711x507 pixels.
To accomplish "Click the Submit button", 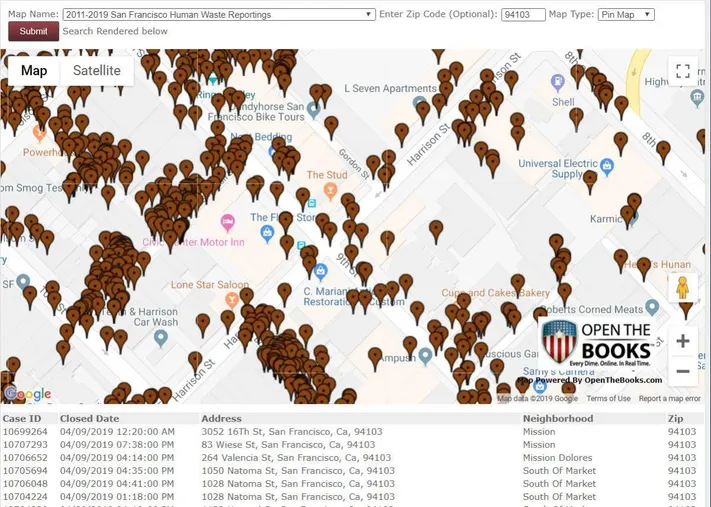I will (33, 31).
